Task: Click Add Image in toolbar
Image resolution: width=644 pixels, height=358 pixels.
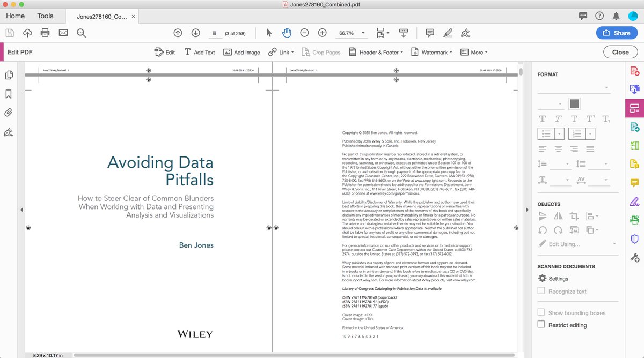Action: 241,52
